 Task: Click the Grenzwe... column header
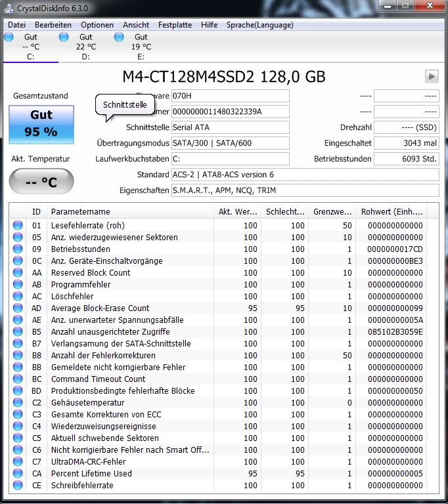pyautogui.click(x=332, y=212)
